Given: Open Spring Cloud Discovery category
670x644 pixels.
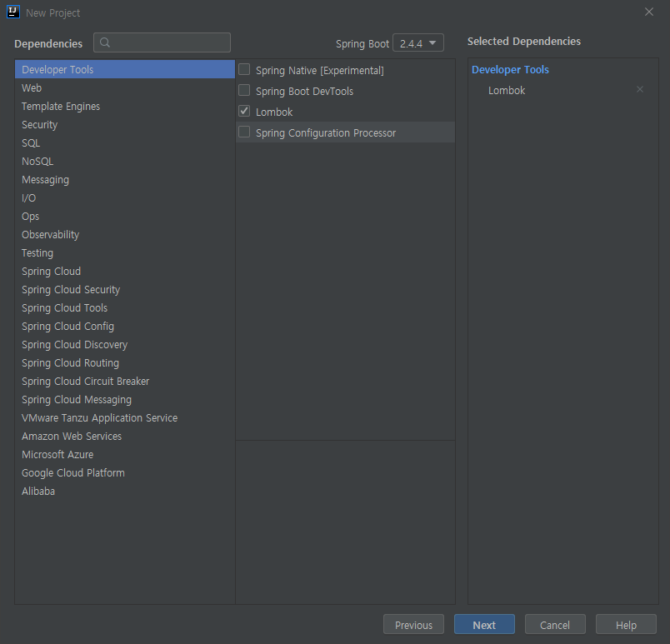Looking at the screenshot, I should coord(125,345).
